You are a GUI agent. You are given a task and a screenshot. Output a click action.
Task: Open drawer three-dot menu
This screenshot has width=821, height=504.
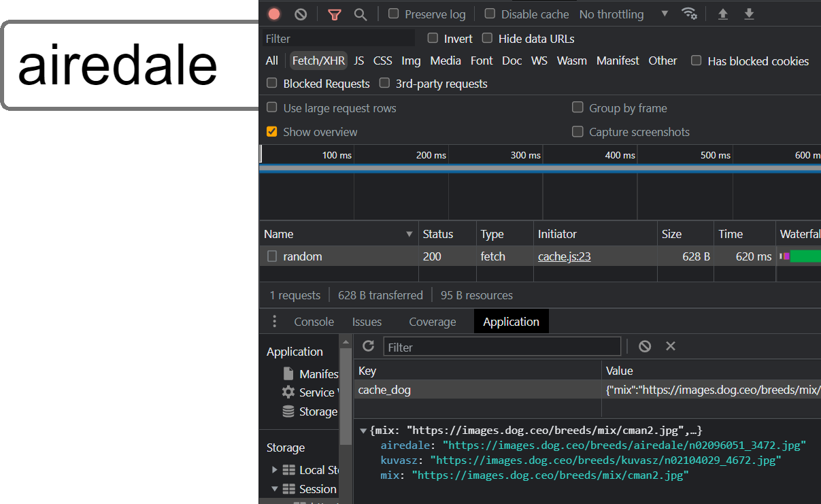pos(275,322)
